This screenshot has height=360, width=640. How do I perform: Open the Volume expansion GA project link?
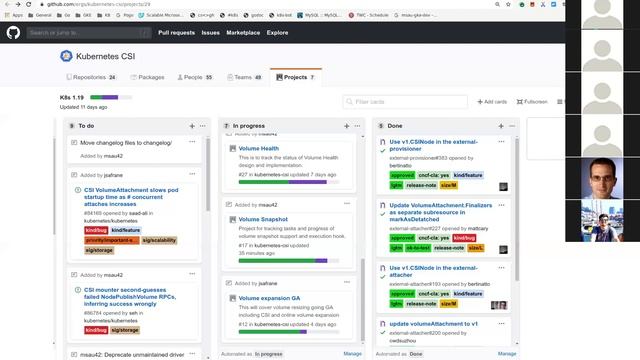click(269, 298)
